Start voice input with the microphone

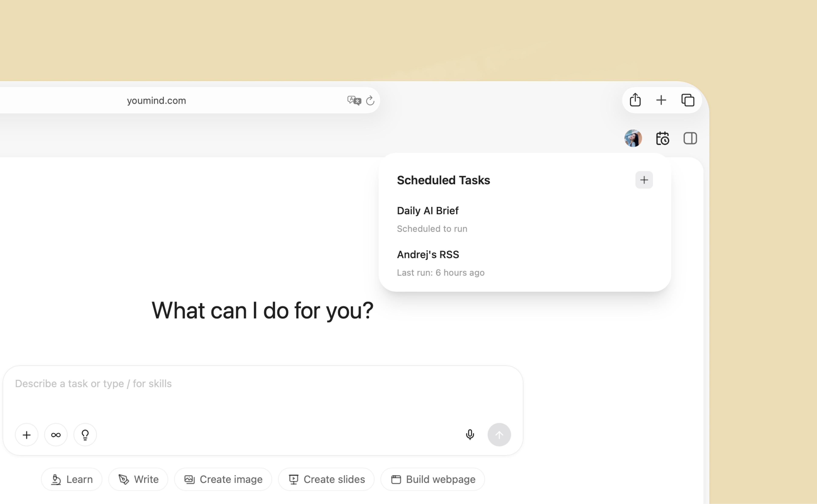click(470, 435)
